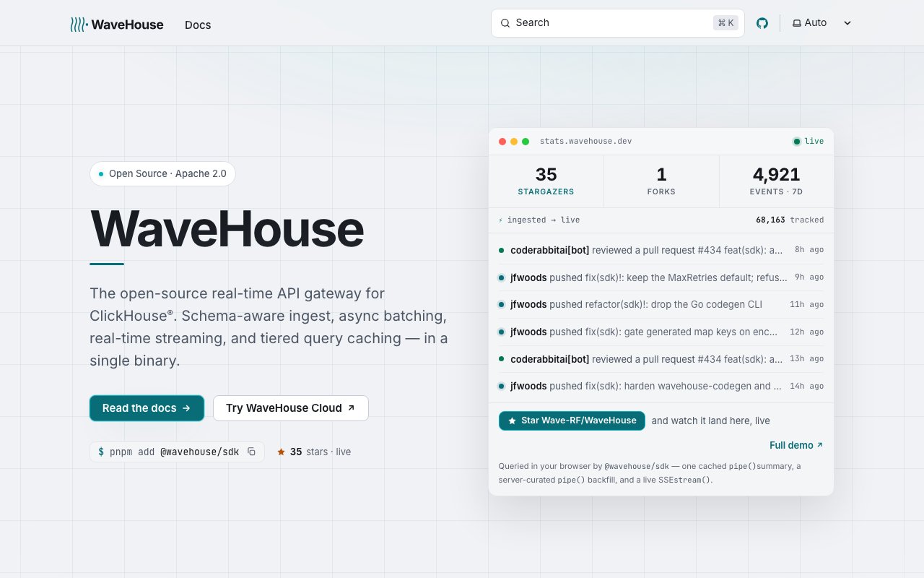Viewport: 924px width, 578px height.
Task: Select the 35 Stargazers stat
Action: point(546,181)
